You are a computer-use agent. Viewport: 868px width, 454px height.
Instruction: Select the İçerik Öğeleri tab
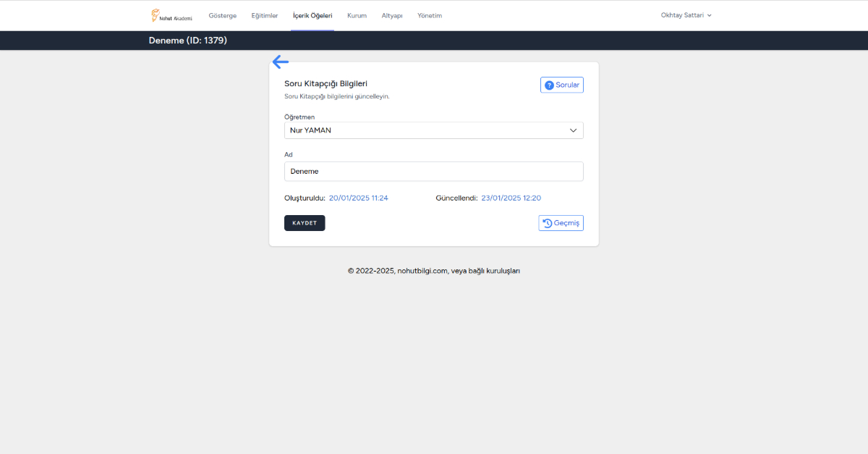(312, 15)
